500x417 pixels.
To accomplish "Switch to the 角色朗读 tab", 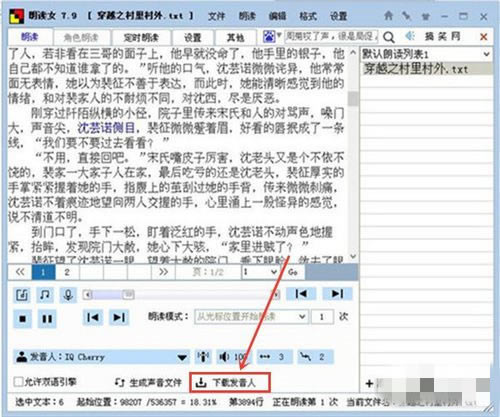I will (x=81, y=37).
